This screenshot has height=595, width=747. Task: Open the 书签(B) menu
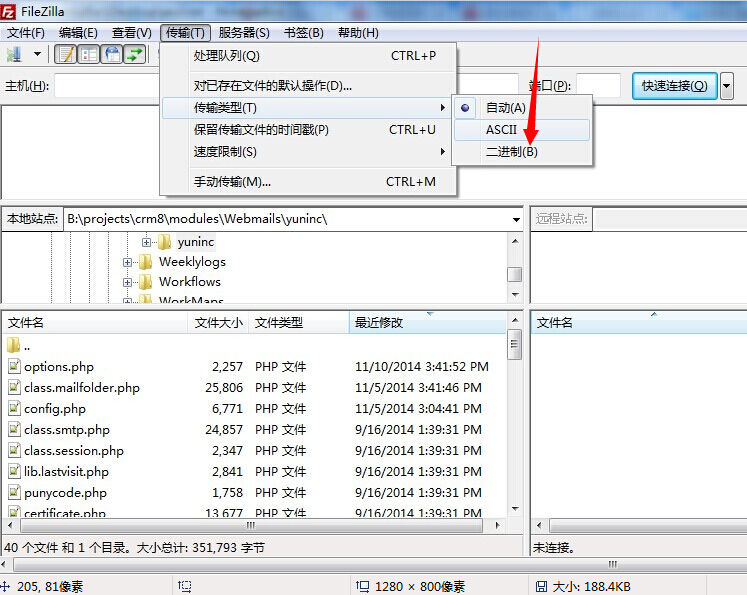303,33
